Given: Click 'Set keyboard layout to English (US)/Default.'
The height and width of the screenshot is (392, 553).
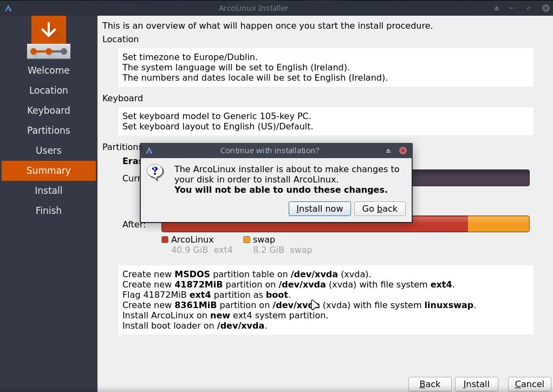Looking at the screenshot, I should pyautogui.click(x=218, y=127).
